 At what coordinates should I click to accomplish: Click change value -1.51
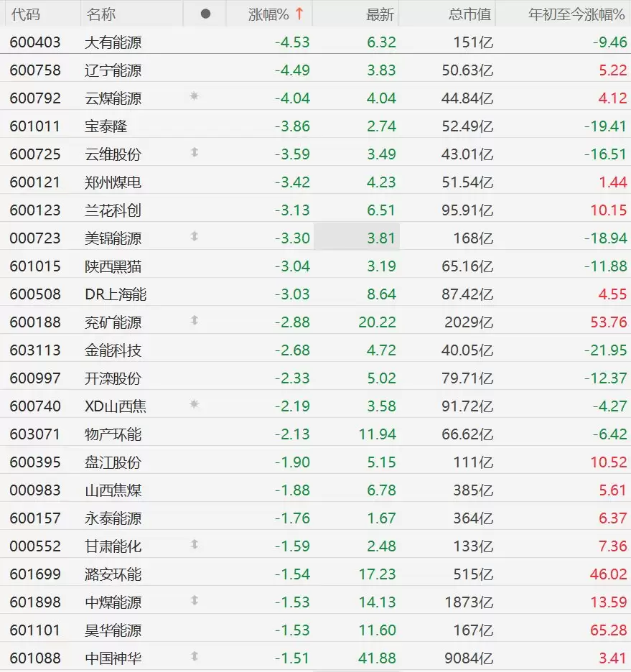[292, 658]
